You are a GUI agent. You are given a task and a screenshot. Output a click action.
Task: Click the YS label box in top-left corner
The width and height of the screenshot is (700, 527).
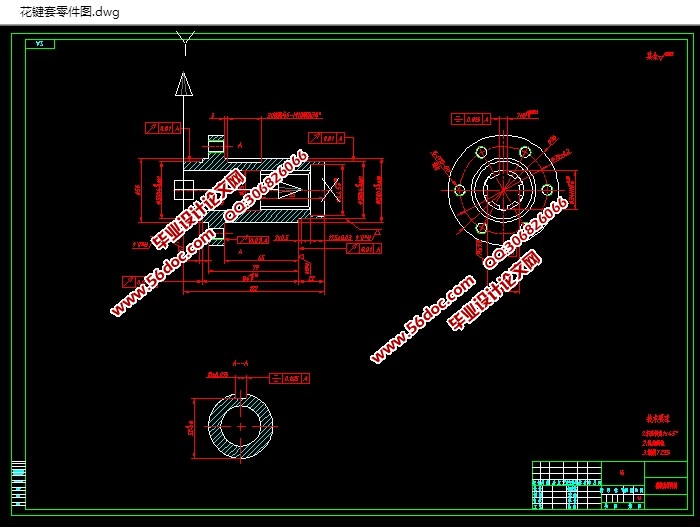click(40, 44)
